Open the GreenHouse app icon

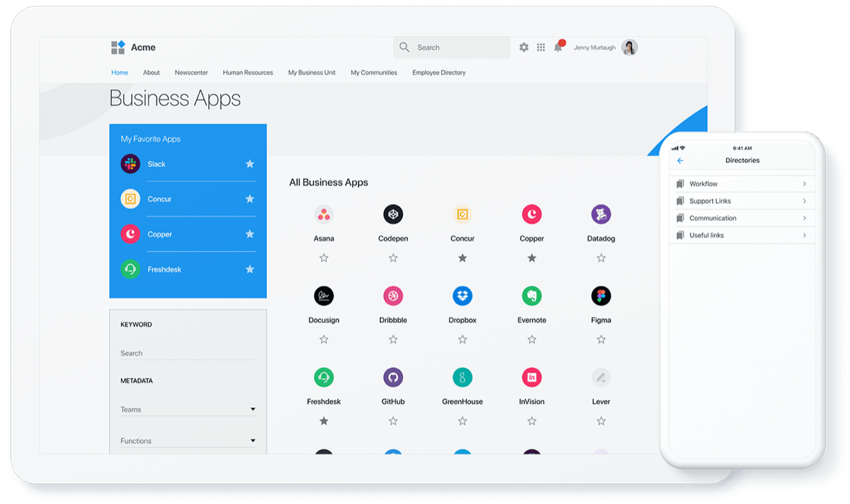coord(463,377)
